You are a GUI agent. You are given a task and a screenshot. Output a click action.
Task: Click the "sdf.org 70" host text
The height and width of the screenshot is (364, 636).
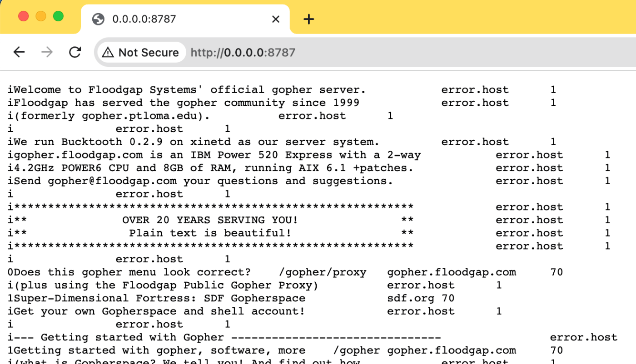coord(421,299)
